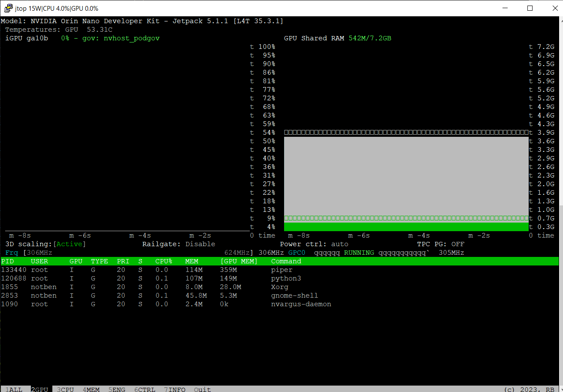This screenshot has height=392, width=563.
Task: Show the 5ENG page
Action: pos(117,389)
